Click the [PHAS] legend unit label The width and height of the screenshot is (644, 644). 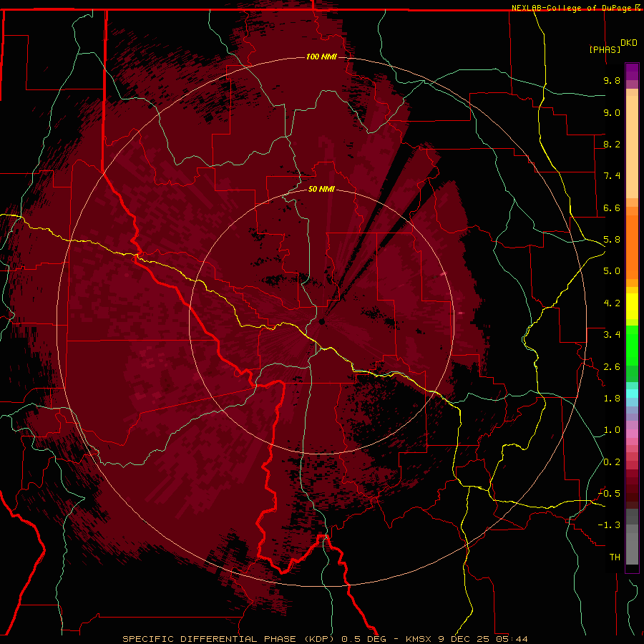pyautogui.click(x=605, y=49)
